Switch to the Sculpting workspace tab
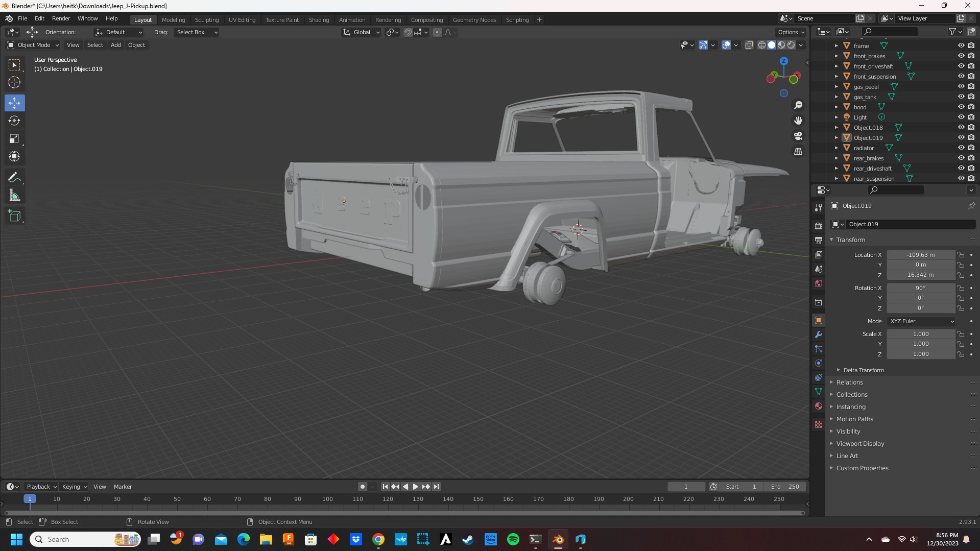This screenshot has width=980, height=551. click(x=206, y=20)
